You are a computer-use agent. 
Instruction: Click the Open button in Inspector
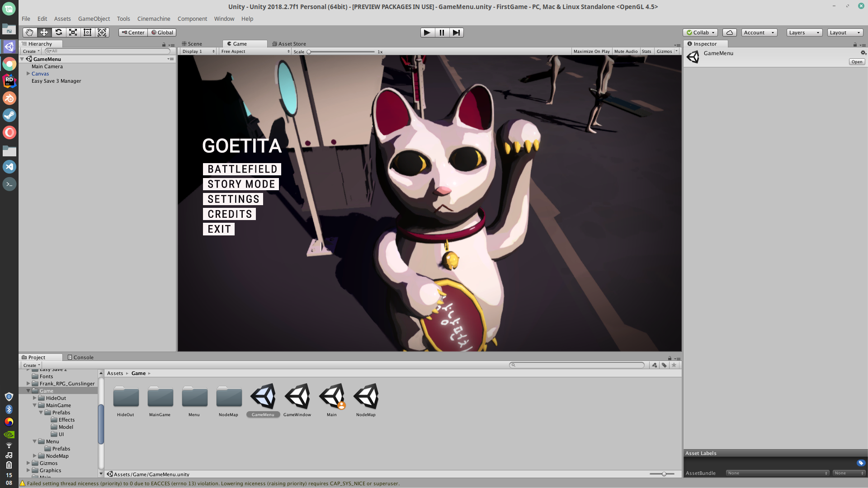tap(857, 62)
